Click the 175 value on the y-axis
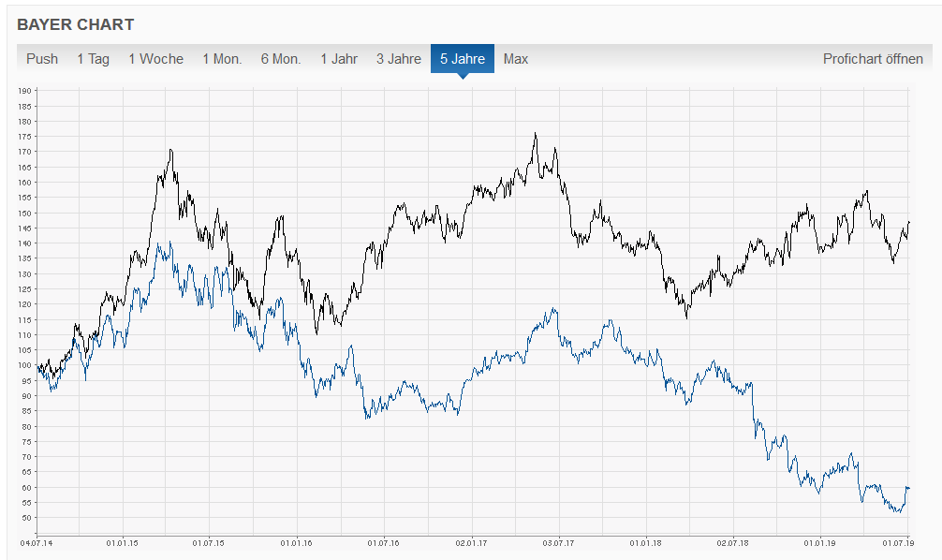Screen dimensions: 942x560 tap(24, 137)
